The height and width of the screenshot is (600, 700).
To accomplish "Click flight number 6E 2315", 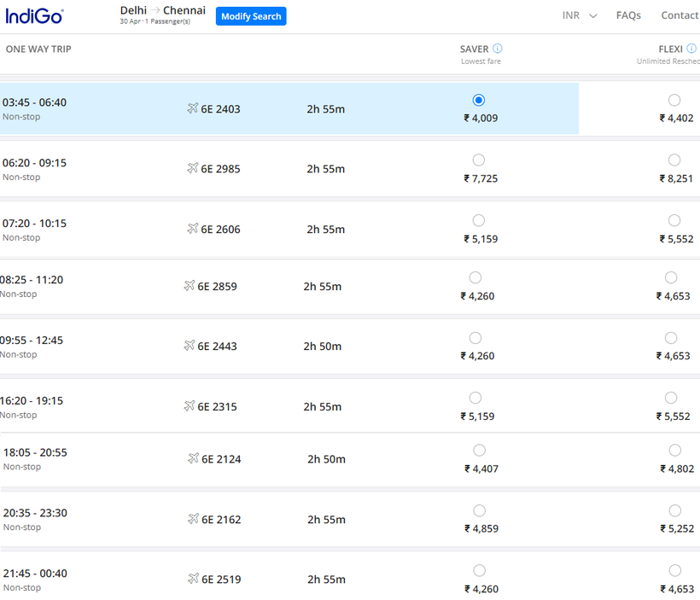I will click(x=218, y=407).
